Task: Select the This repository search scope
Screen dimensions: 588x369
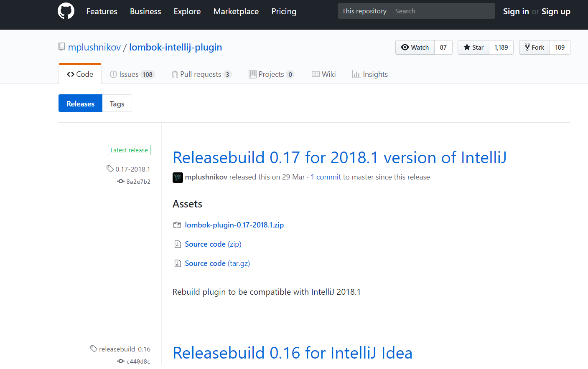Action: coord(364,11)
